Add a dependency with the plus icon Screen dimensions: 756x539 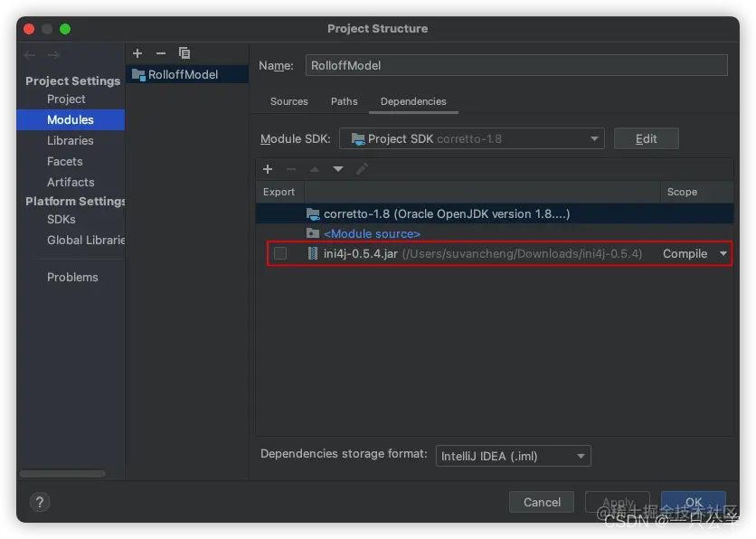click(x=268, y=169)
